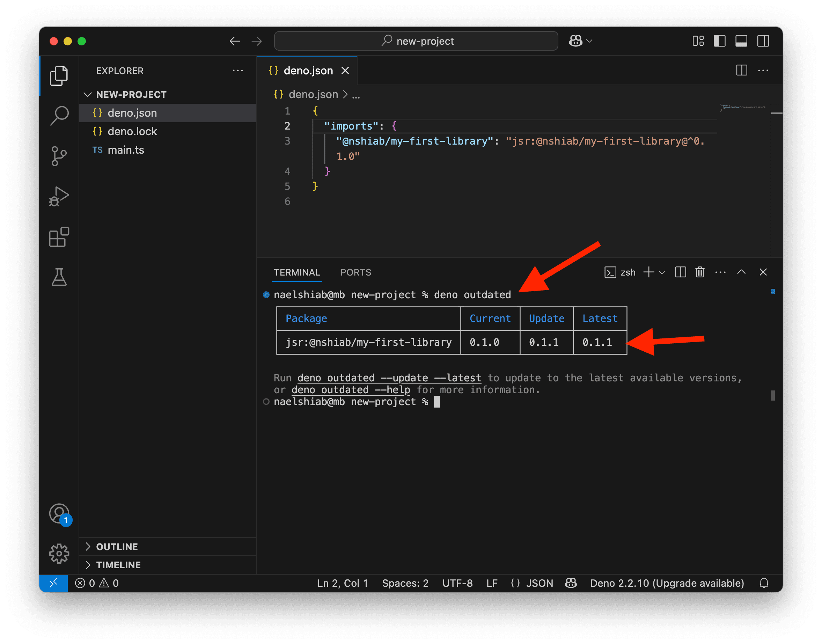822x644 pixels.
Task: Switch to the TERMINAL tab
Action: tap(296, 272)
